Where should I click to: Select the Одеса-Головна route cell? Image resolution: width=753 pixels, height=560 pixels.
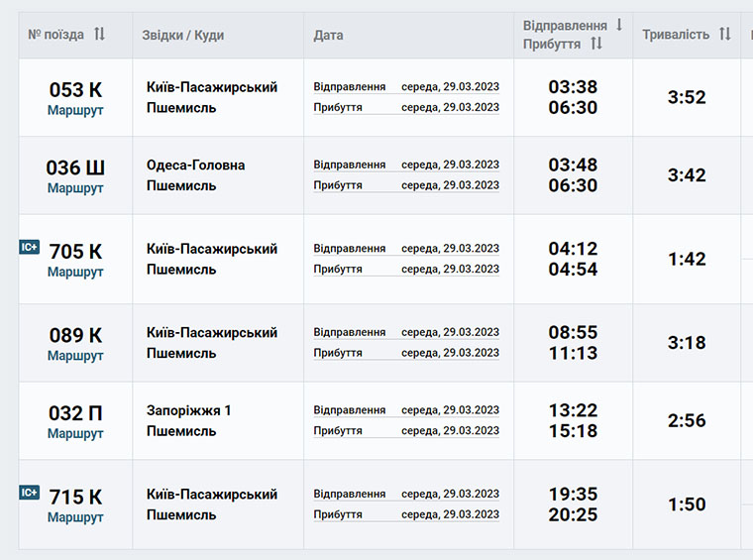pos(218,175)
